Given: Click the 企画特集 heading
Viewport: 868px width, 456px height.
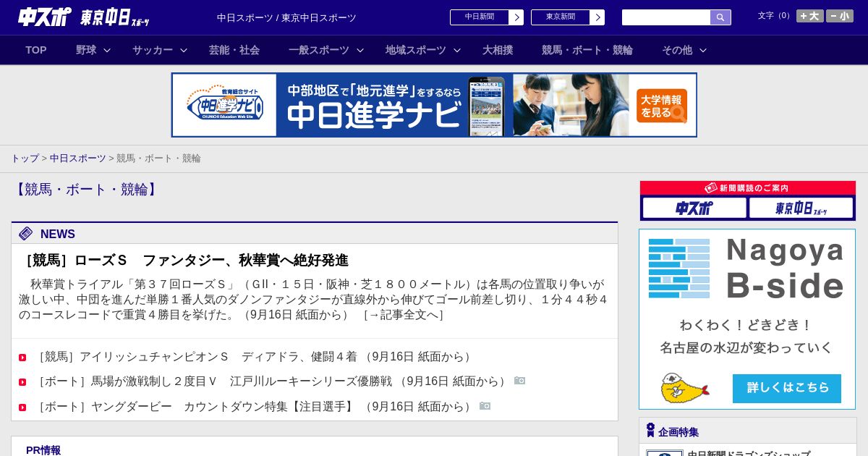Looking at the screenshot, I should [x=678, y=432].
